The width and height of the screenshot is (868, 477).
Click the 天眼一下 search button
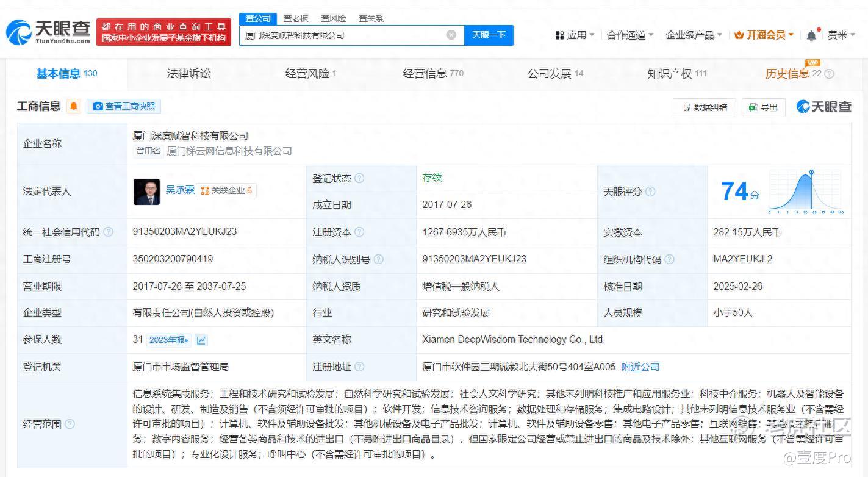coord(489,35)
